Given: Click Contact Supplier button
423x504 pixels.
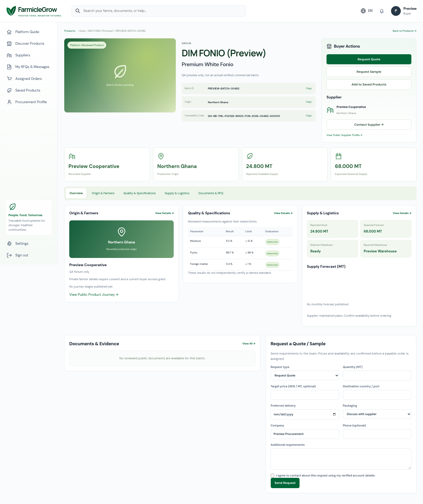Looking at the screenshot, I should click(x=369, y=125).
